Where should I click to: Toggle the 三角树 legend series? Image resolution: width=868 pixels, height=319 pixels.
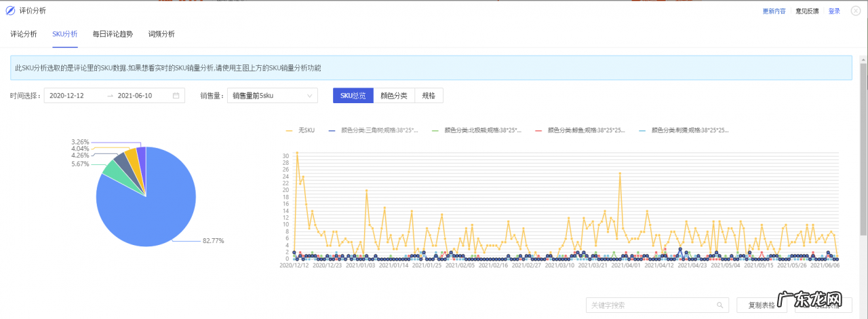[x=372, y=130]
